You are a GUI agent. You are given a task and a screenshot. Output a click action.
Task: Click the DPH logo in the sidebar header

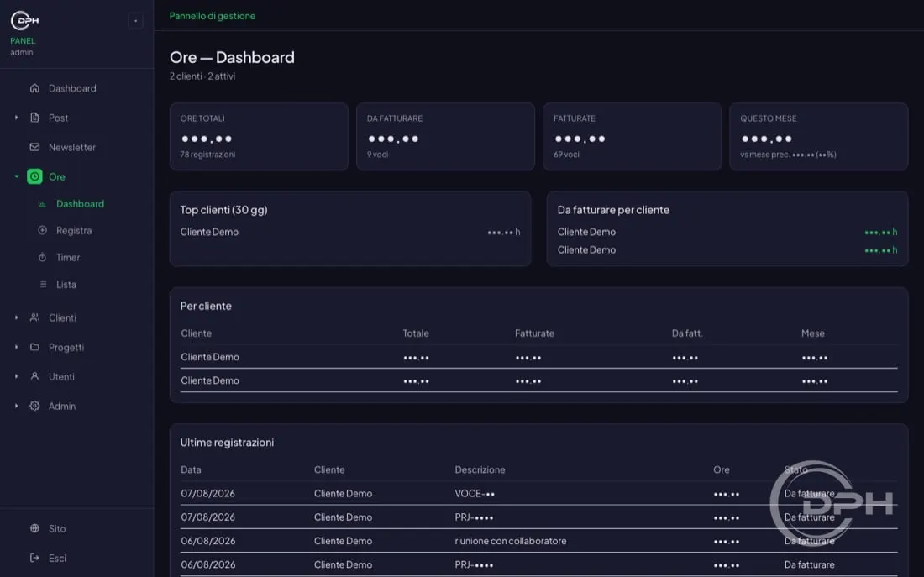click(24, 21)
